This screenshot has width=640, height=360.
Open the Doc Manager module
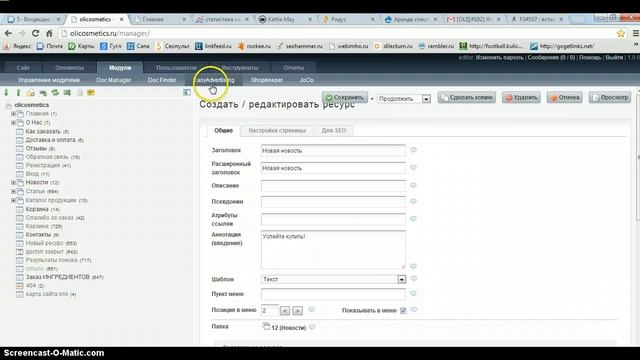113,80
